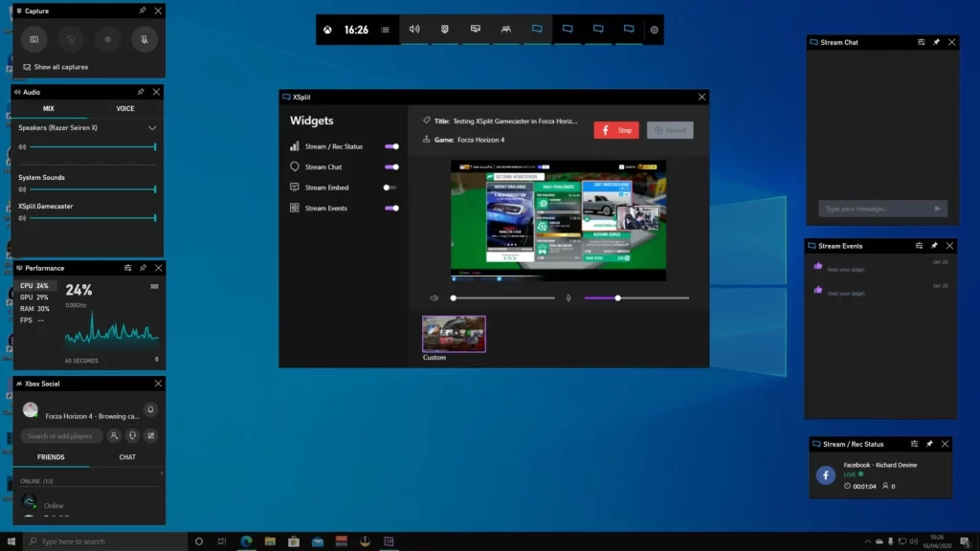Open the Xbox Social widget icon on Game Bar
Screen dimensions: 980x551
[x=507, y=30]
